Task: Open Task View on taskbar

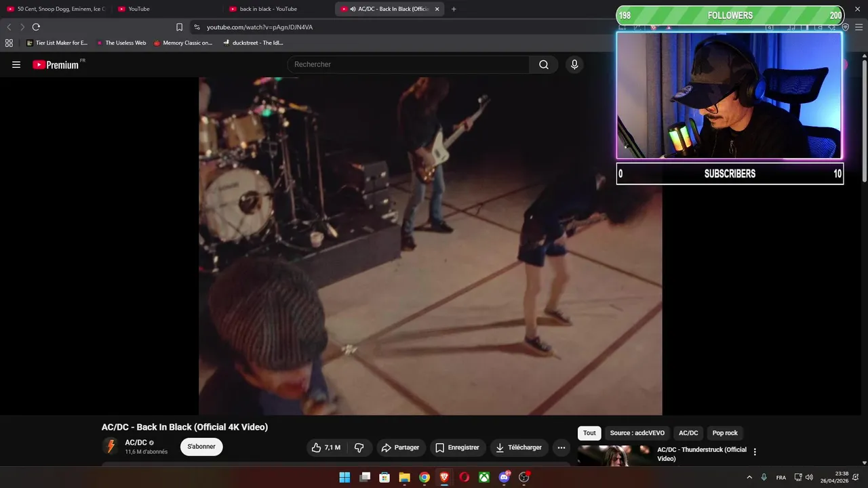Action: point(365,477)
